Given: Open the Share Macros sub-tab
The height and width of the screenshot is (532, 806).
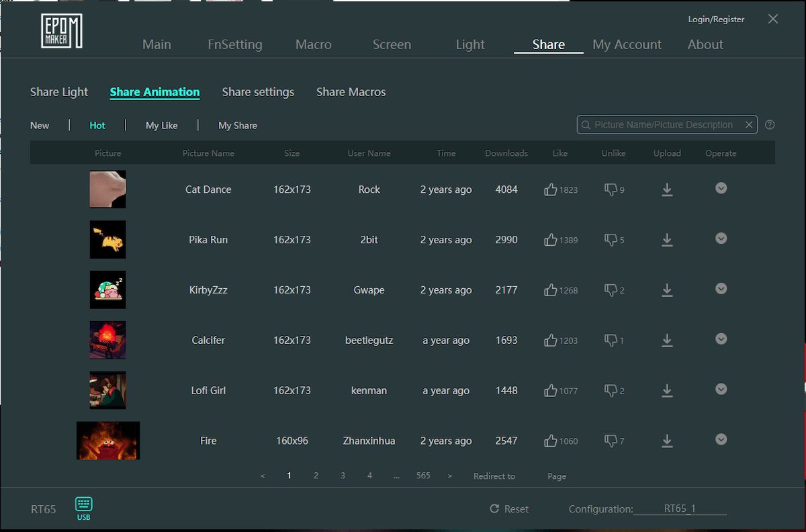Looking at the screenshot, I should click(351, 92).
